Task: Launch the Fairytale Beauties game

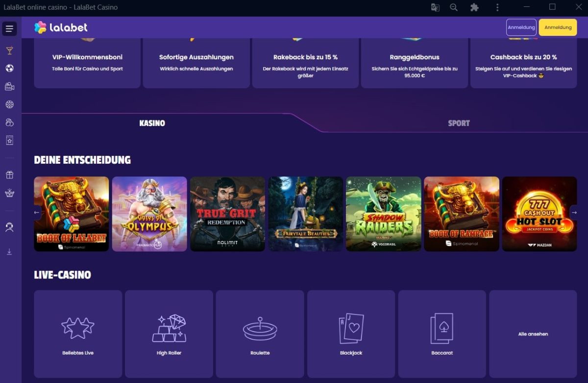Action: pos(305,214)
